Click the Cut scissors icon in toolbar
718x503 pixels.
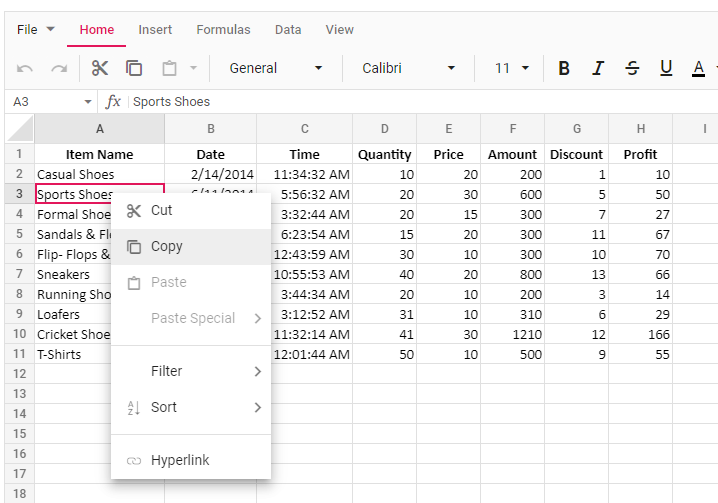click(x=100, y=68)
